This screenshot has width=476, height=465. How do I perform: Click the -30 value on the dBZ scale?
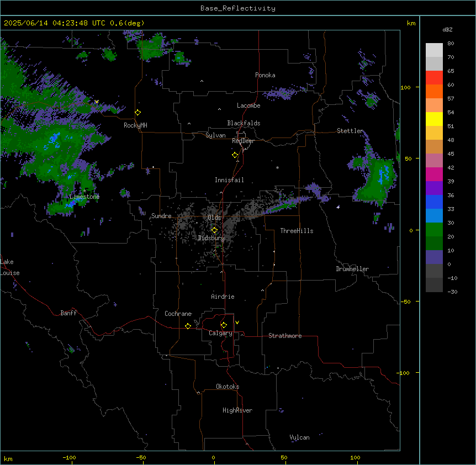[452, 292]
